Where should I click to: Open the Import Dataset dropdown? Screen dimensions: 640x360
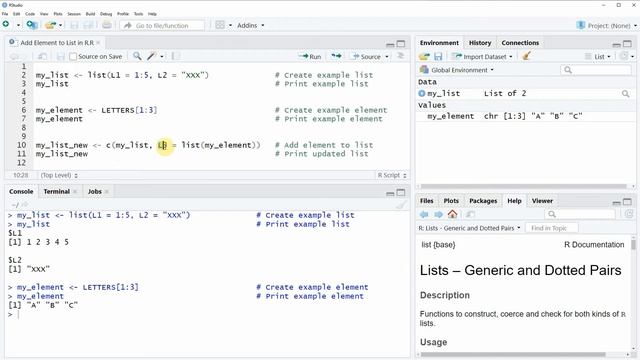pyautogui.click(x=482, y=56)
